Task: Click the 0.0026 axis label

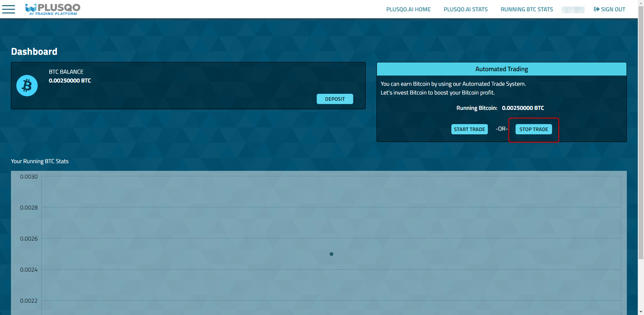Action: tap(29, 239)
